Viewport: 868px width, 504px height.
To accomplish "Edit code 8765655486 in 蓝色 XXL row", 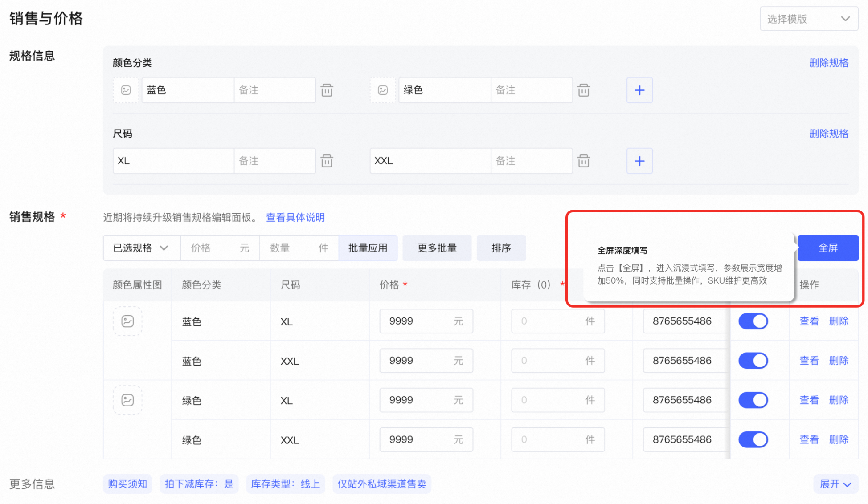I will (x=686, y=361).
